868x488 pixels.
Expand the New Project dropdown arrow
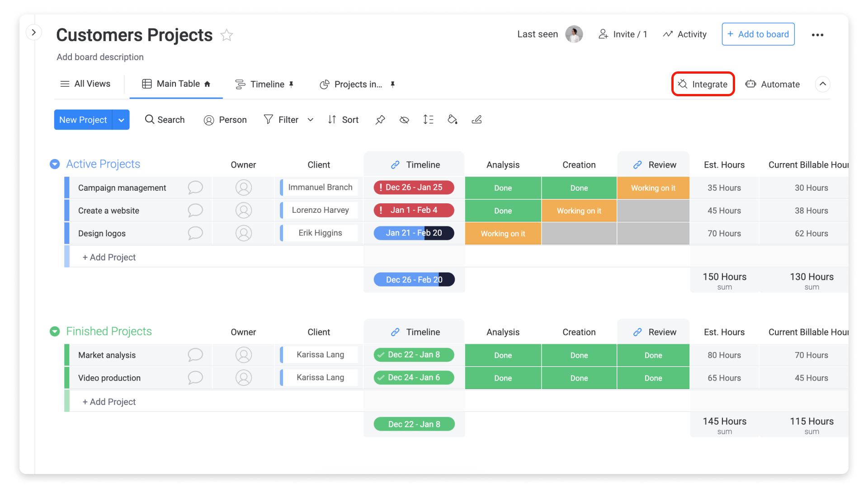[x=122, y=119]
